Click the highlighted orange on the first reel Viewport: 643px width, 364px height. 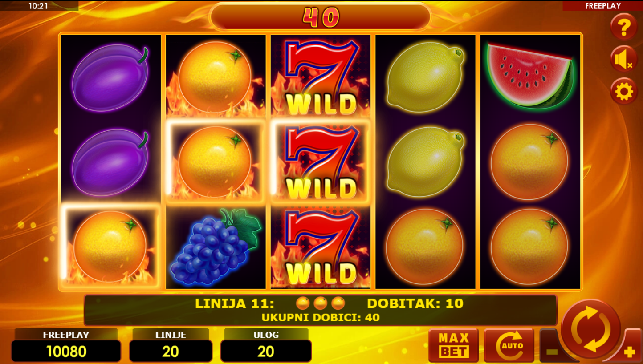point(110,246)
